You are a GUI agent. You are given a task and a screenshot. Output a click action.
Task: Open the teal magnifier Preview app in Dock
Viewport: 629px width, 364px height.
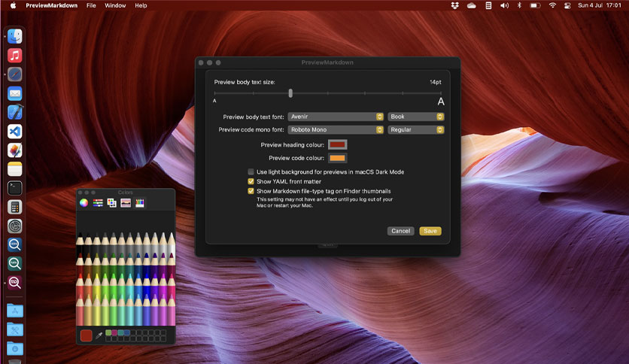click(x=15, y=263)
